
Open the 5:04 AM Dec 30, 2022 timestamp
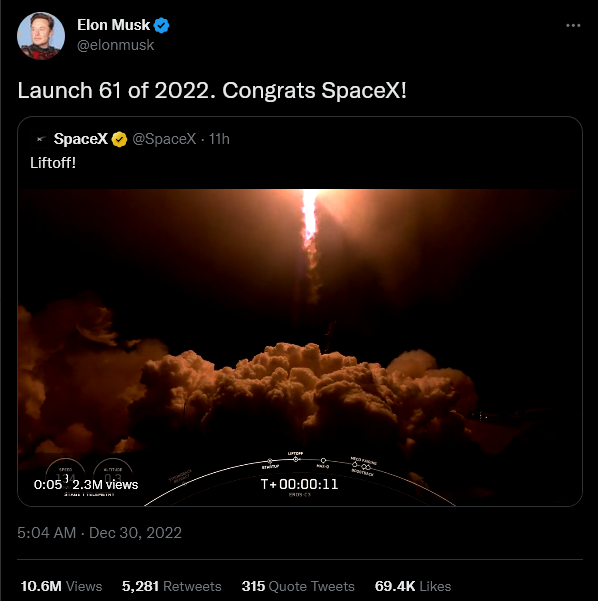click(x=99, y=533)
